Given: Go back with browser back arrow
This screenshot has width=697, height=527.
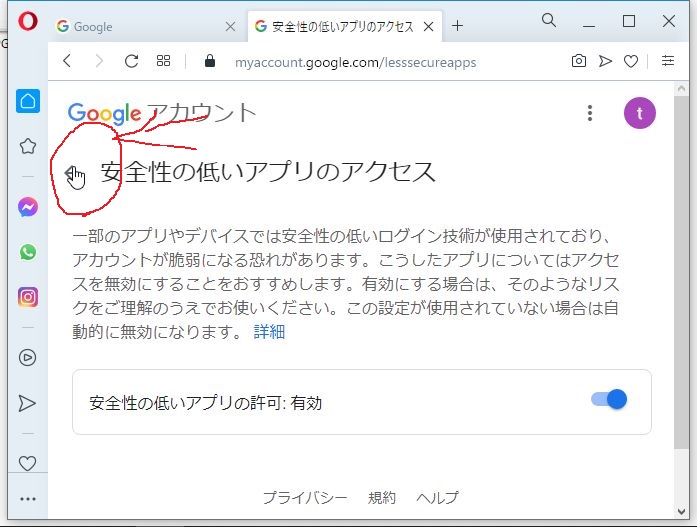Looking at the screenshot, I should tap(67, 61).
